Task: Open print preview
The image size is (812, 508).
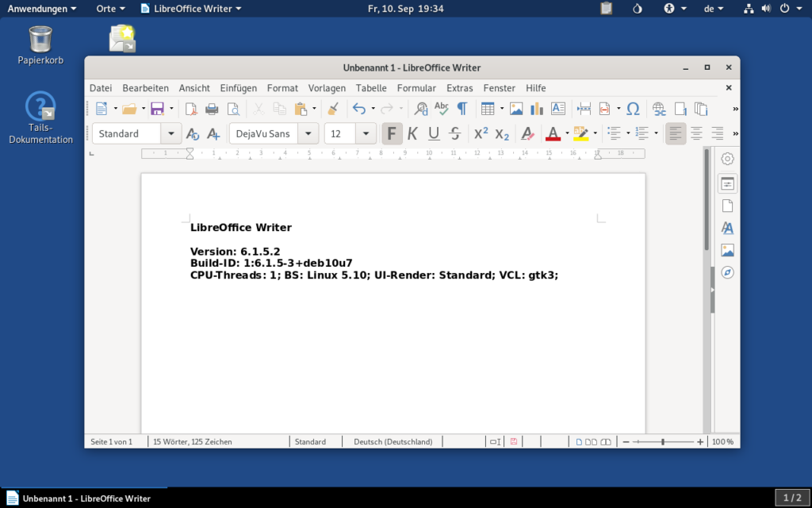Action: 234,108
